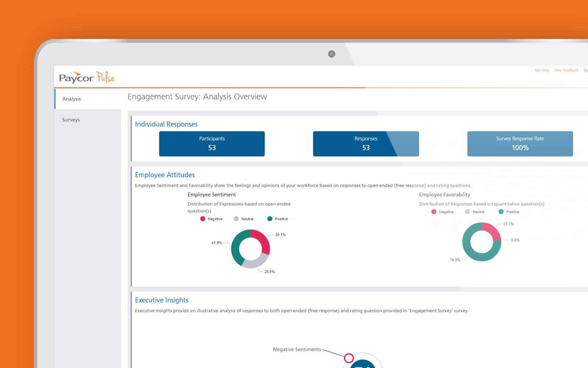Click the Engagement Survey: Analysis Overview title

(197, 97)
